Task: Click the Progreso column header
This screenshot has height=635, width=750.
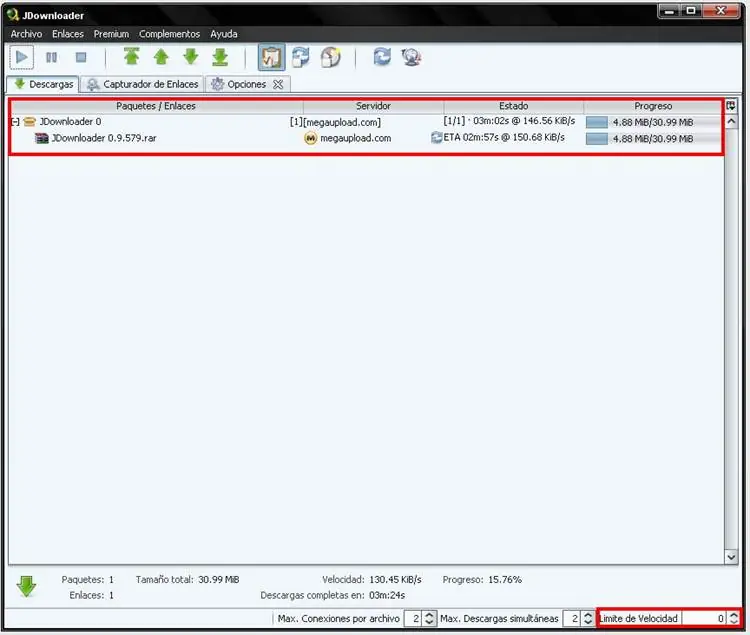Action: [x=653, y=106]
